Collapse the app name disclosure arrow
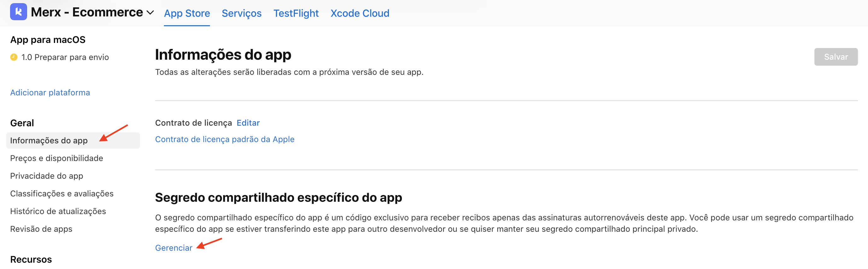Image resolution: width=868 pixels, height=269 pixels. [151, 14]
